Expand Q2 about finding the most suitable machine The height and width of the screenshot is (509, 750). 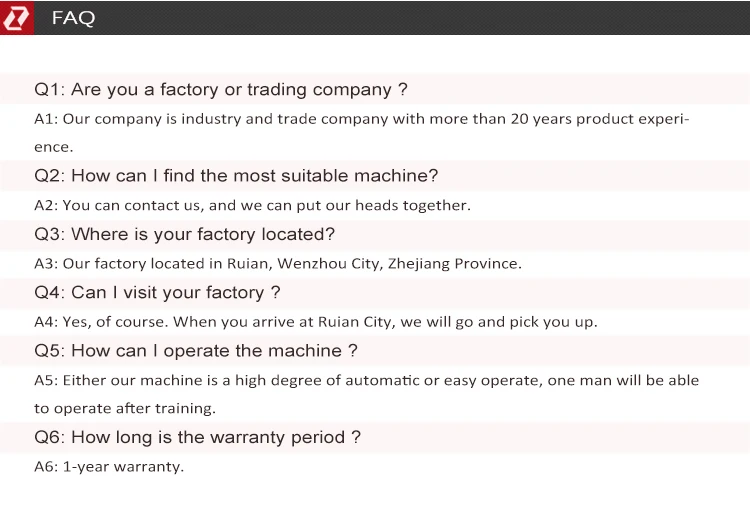(236, 175)
